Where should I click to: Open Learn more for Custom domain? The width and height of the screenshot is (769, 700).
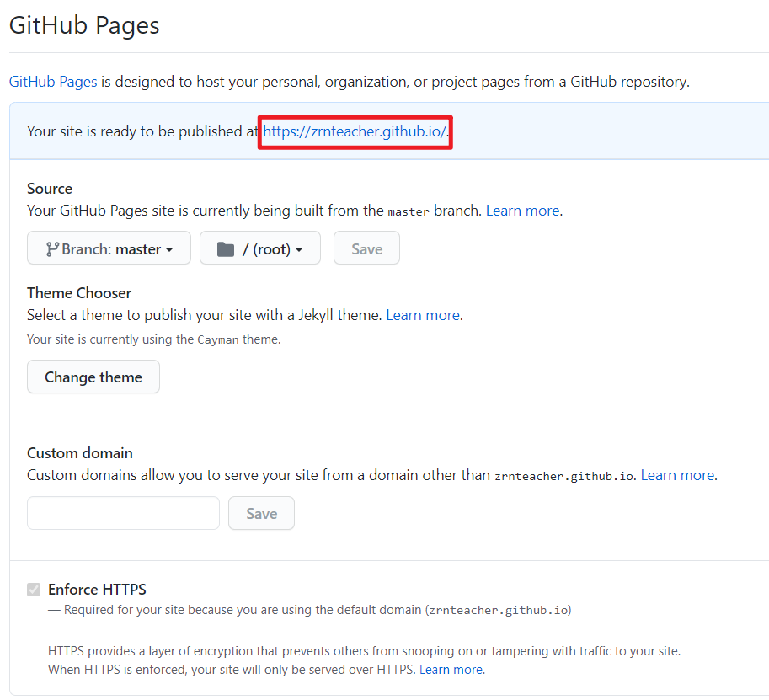(677, 475)
